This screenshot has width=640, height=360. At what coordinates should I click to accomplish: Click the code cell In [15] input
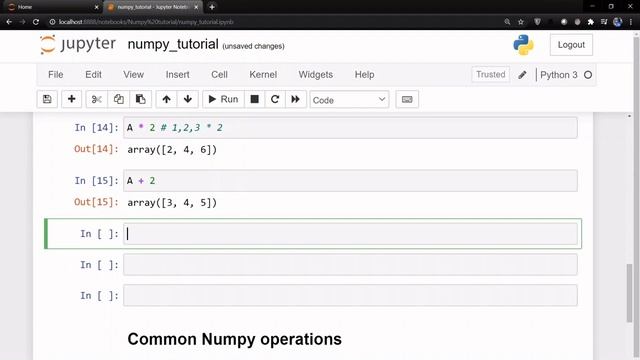[x=350, y=181]
